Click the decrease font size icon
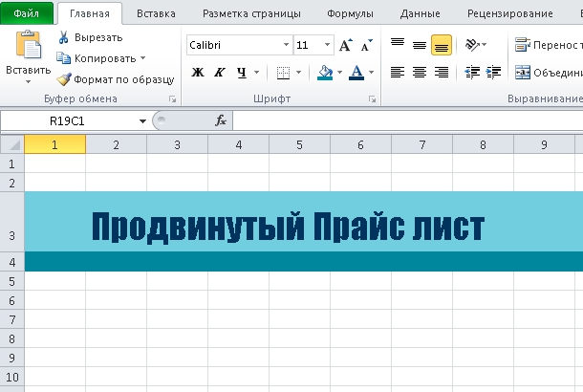This screenshot has width=583, height=392. (364, 45)
